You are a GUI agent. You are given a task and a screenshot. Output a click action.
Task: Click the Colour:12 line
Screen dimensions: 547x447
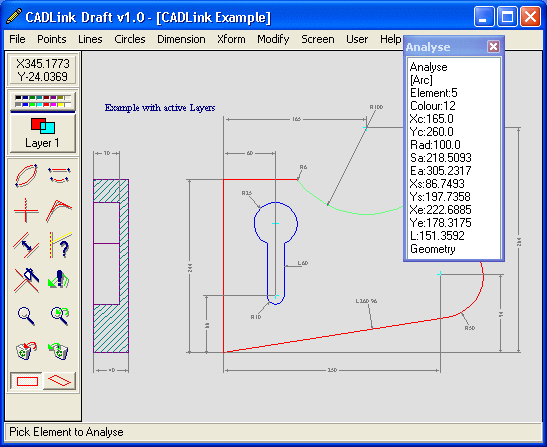pyautogui.click(x=433, y=106)
